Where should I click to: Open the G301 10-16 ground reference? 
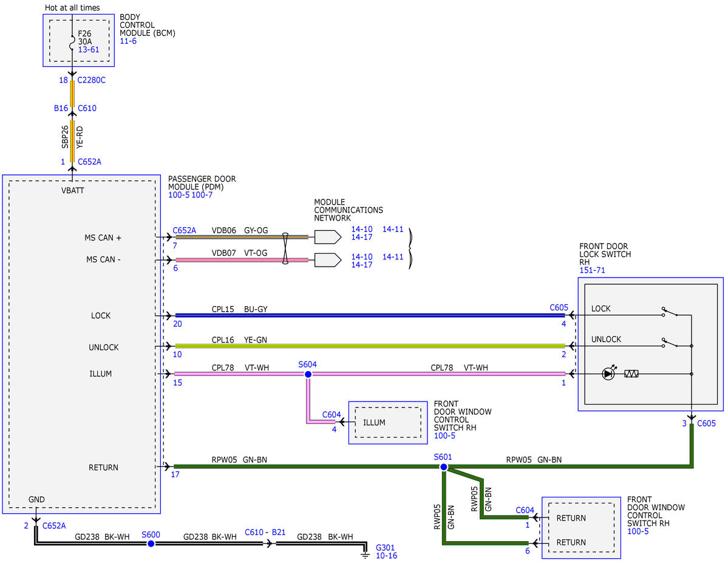click(386, 556)
